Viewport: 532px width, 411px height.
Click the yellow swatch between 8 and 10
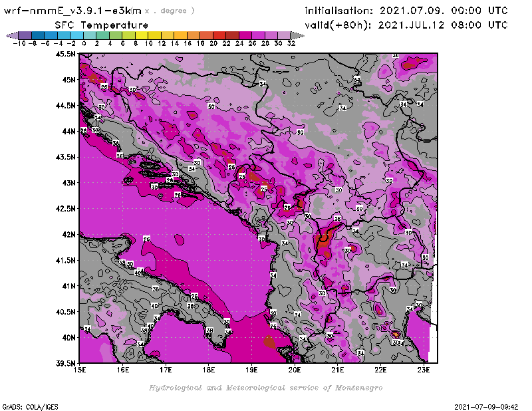point(142,35)
